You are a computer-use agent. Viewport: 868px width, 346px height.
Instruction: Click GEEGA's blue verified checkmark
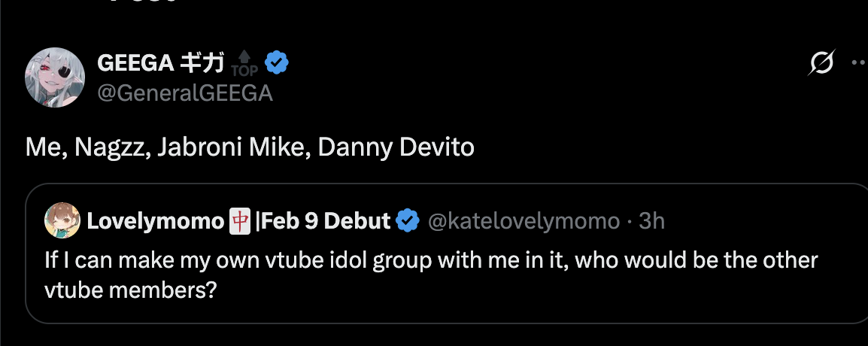(x=276, y=64)
